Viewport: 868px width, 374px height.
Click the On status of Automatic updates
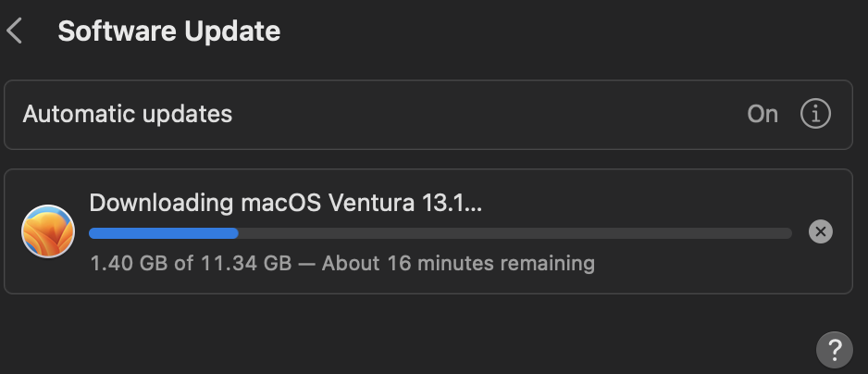pyautogui.click(x=763, y=114)
